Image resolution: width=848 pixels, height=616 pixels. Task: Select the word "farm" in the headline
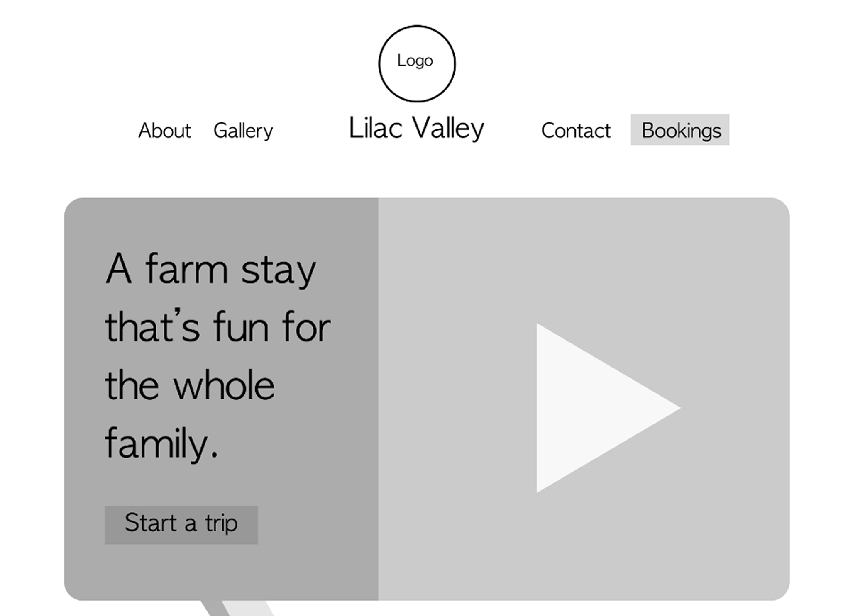coord(187,270)
